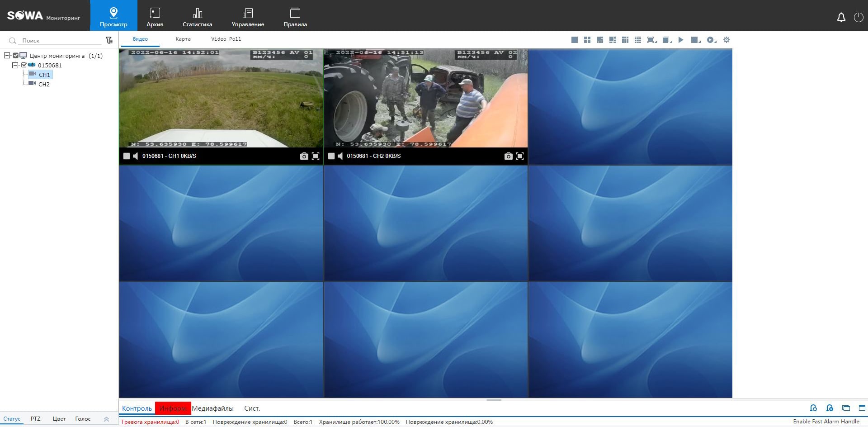Open the search filter icon
Image resolution: width=868 pixels, height=427 pixels.
109,40
